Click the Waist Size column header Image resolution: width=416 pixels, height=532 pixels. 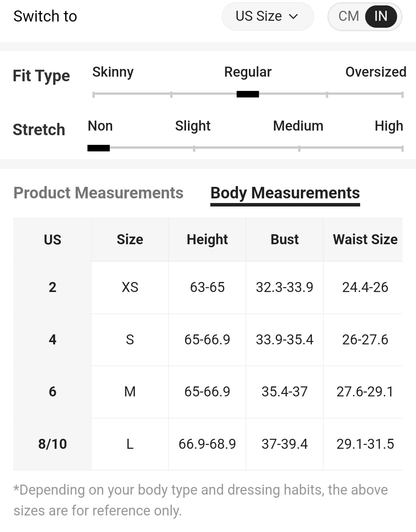365,240
